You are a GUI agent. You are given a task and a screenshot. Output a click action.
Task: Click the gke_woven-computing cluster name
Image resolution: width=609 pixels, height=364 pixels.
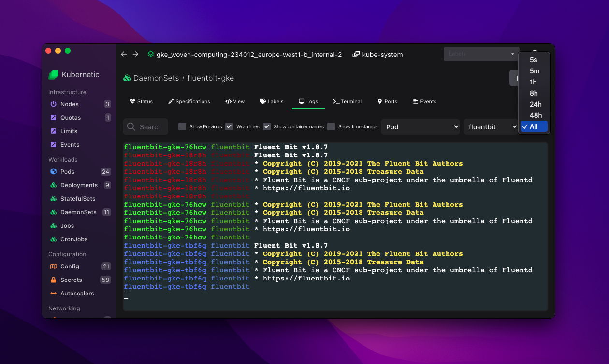(249, 55)
